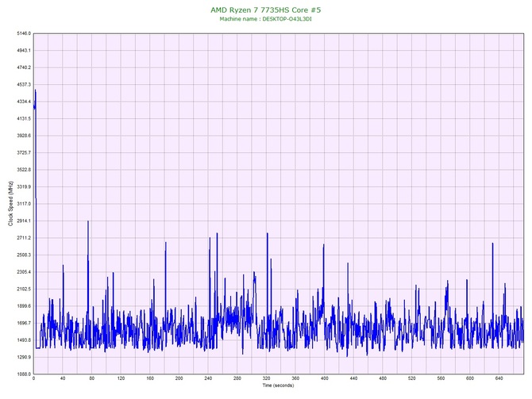Image resolution: width=532 pixels, height=399 pixels.
Task: Click the 4334.4 y-axis value
Action: pyautogui.click(x=24, y=102)
